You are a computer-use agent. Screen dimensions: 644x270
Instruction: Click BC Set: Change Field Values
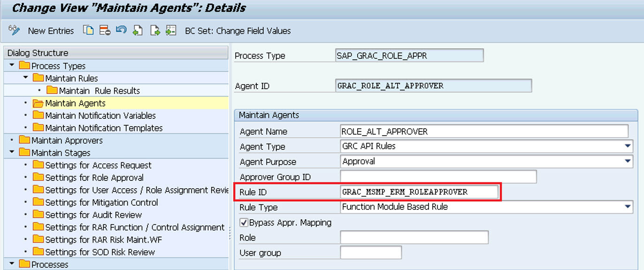(238, 31)
